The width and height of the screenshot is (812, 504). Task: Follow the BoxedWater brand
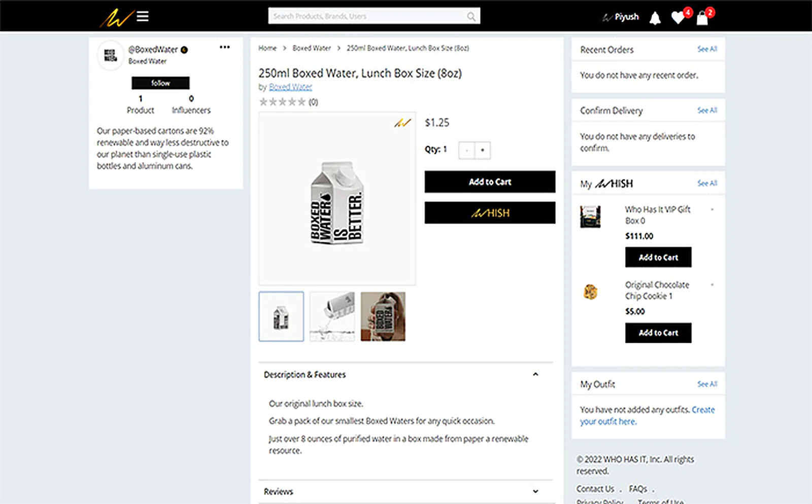(160, 83)
